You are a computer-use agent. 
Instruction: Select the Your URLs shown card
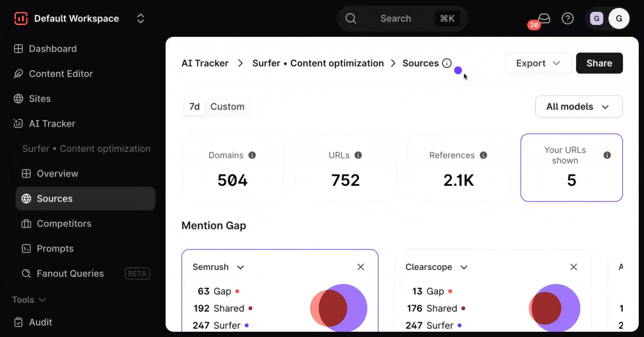coord(572,168)
